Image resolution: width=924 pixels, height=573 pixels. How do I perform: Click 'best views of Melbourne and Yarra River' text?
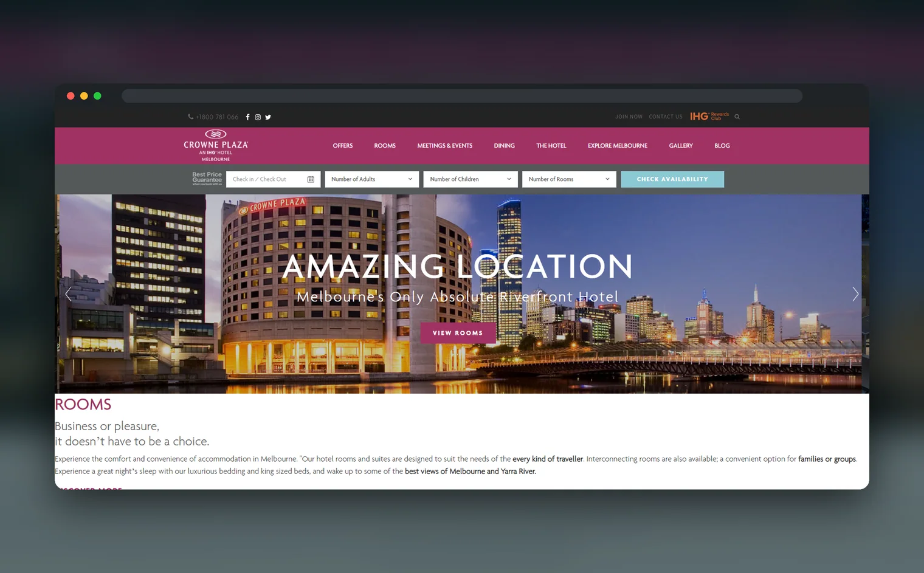tap(471, 471)
